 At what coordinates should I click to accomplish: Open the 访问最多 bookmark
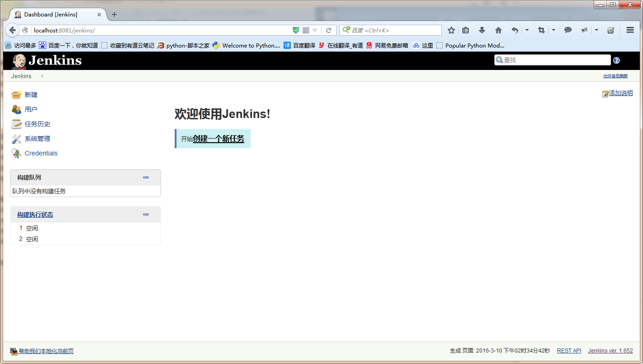tap(21, 45)
